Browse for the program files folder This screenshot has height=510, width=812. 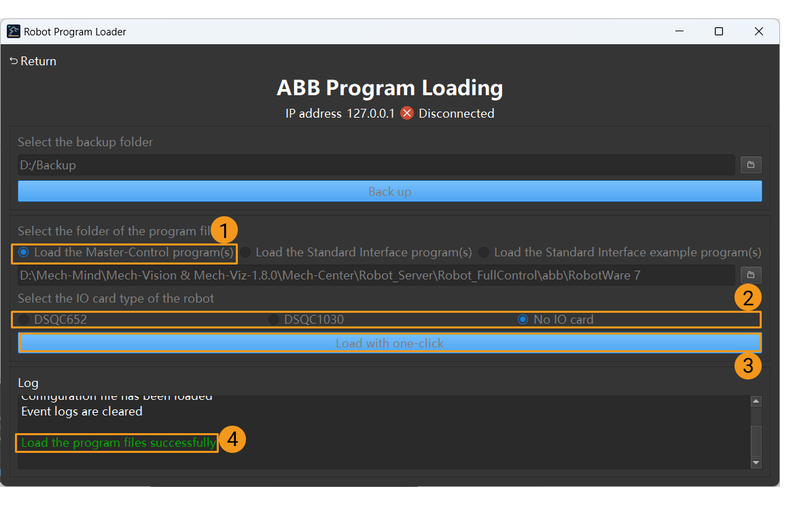point(750,275)
